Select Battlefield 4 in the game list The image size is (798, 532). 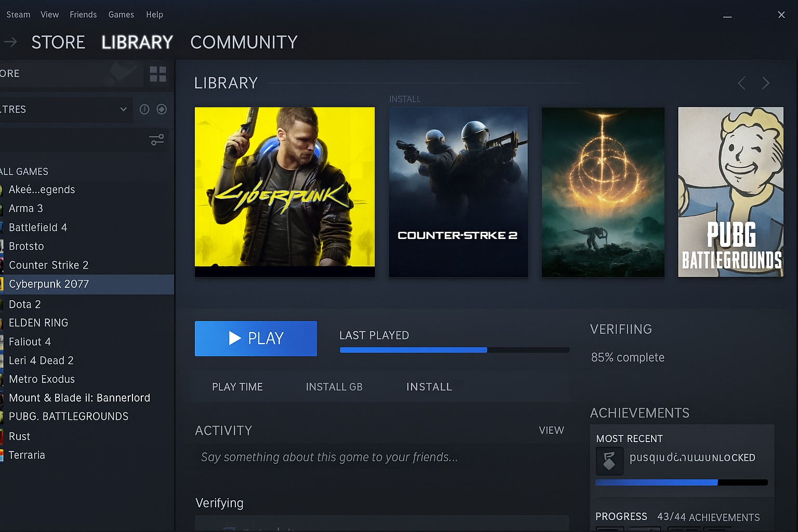[x=38, y=228]
